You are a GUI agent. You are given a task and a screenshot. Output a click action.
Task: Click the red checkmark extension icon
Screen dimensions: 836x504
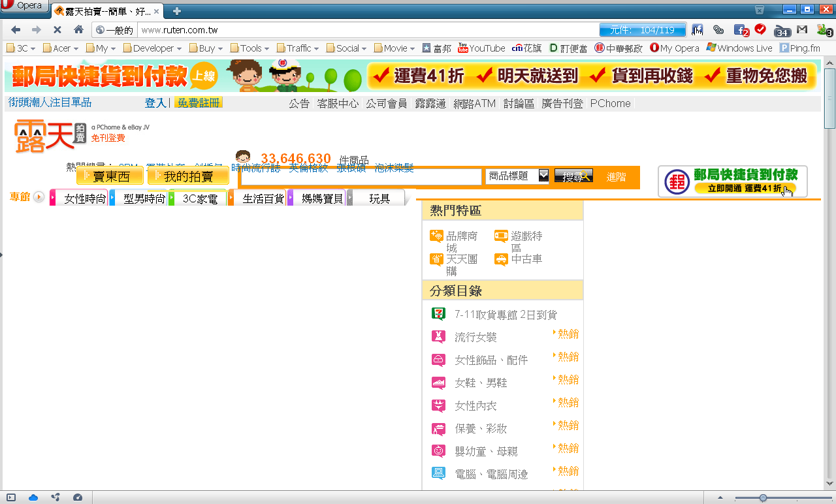(x=760, y=29)
